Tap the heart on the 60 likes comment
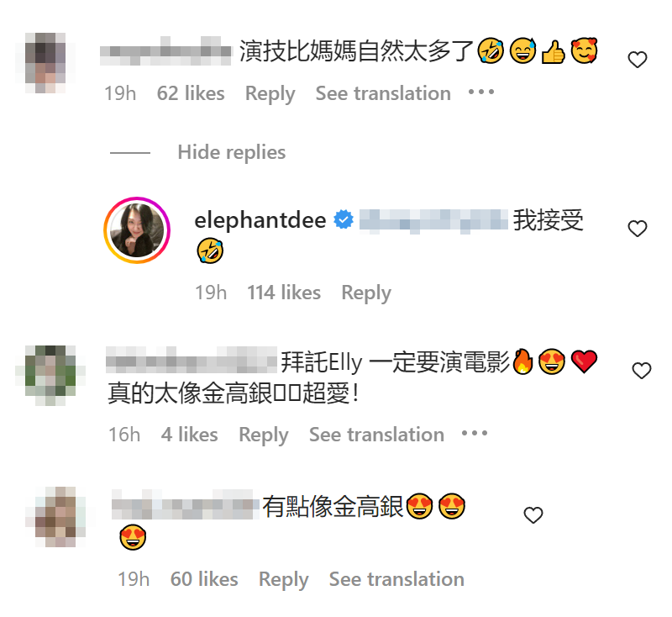Image resolution: width=672 pixels, height=617 pixels. coord(533,515)
